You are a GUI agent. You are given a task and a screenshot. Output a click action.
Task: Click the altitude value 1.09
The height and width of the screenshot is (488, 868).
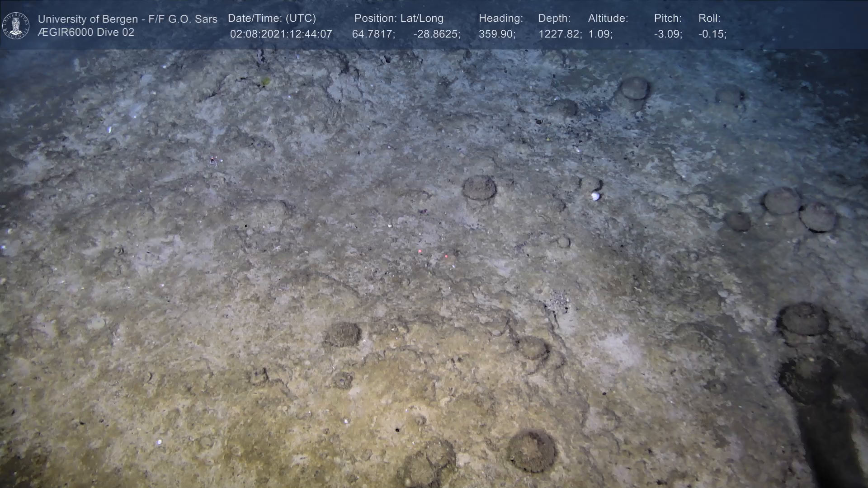pos(600,34)
